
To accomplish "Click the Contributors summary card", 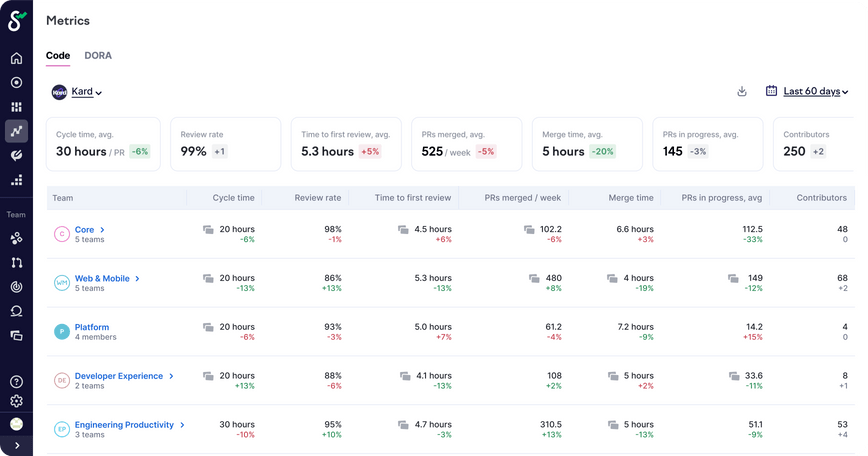I will click(814, 144).
